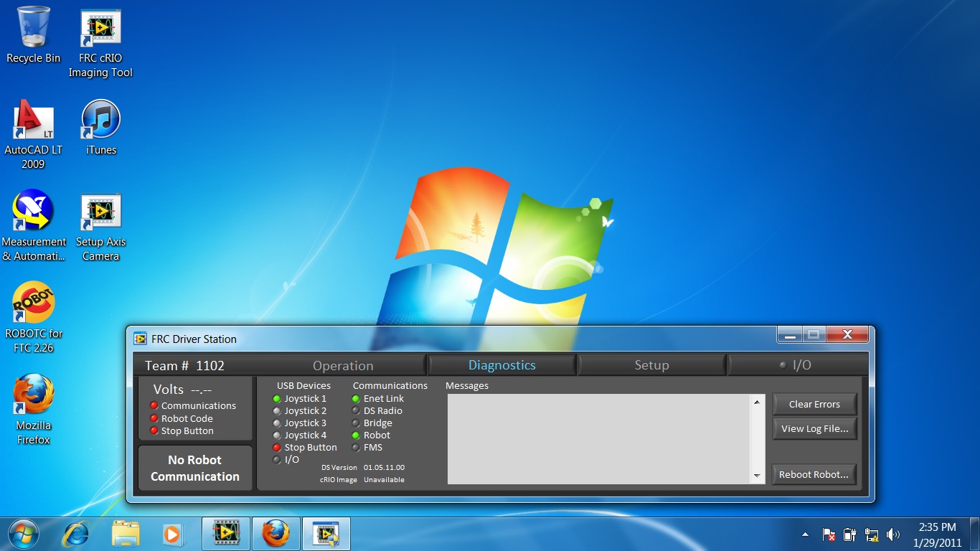Close the FRC Driver Station window
The height and width of the screenshot is (551, 980).
[x=847, y=335]
